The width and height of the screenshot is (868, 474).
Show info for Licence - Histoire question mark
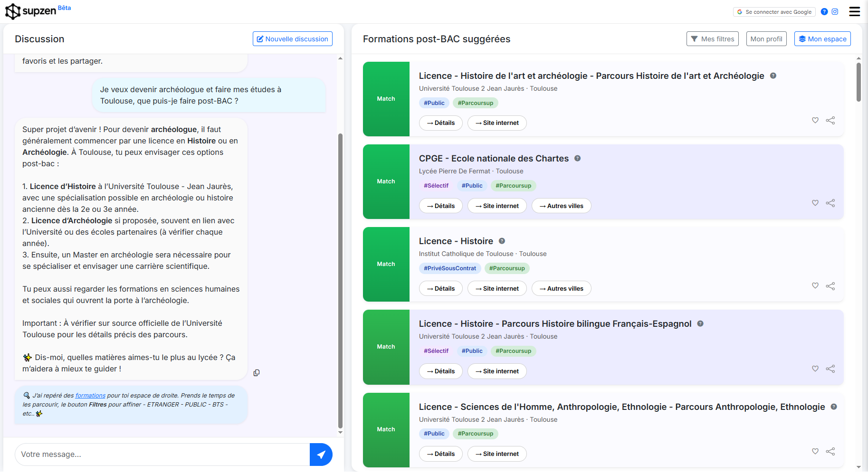pos(502,241)
